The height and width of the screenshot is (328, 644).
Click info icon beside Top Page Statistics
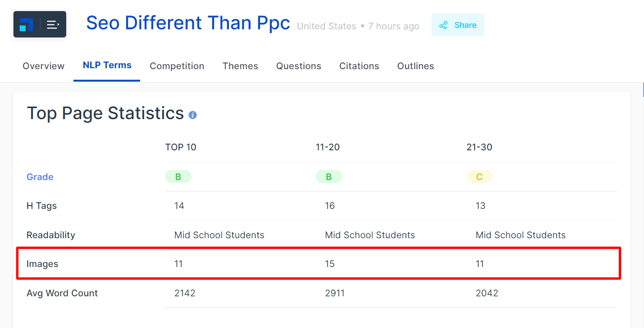pos(192,115)
